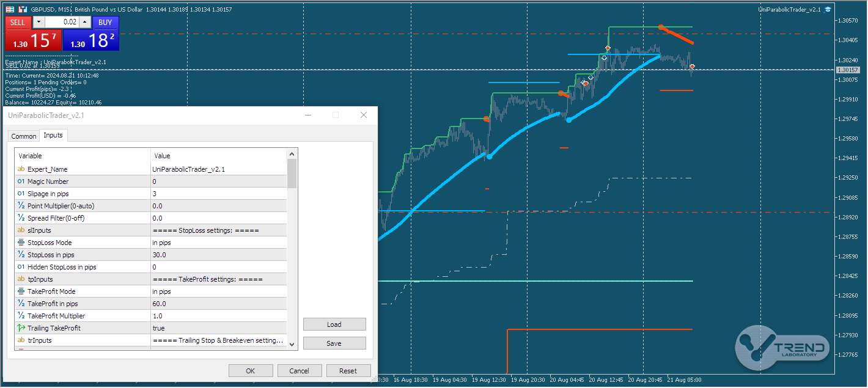Click StopLoss in pips value 30.0
Screen dimensions: 868x388
pyautogui.click(x=219, y=255)
